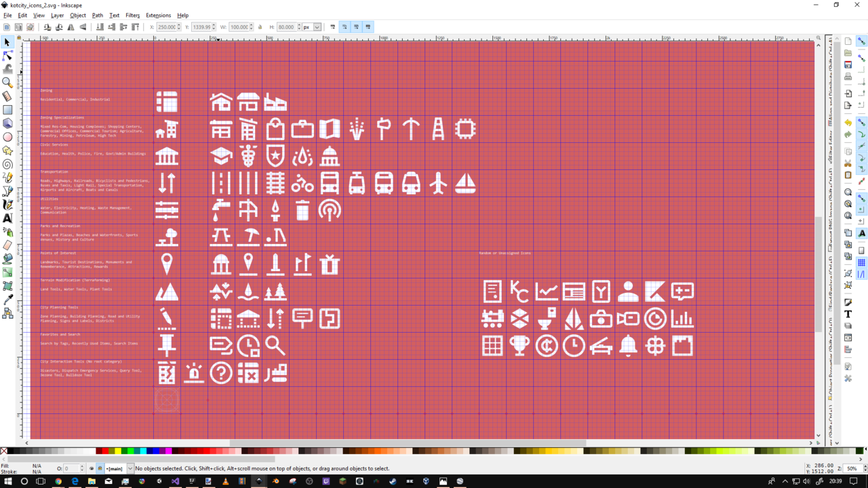Toggle current layer lock
Viewport: 868px width, 488px height.
pos(100,468)
